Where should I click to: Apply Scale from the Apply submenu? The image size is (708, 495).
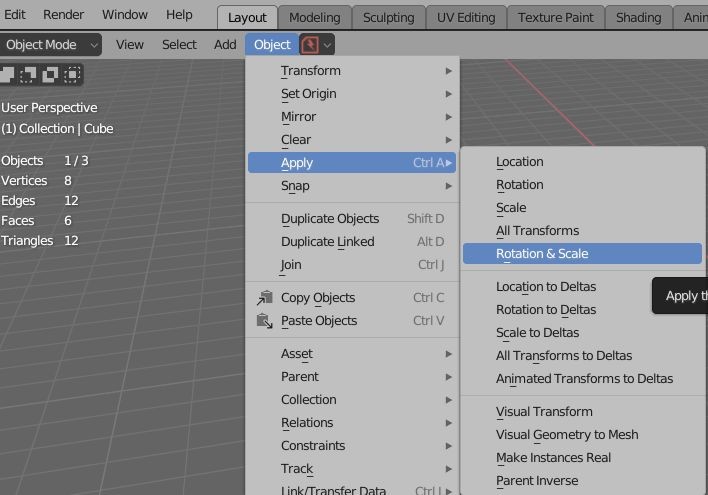click(582, 208)
